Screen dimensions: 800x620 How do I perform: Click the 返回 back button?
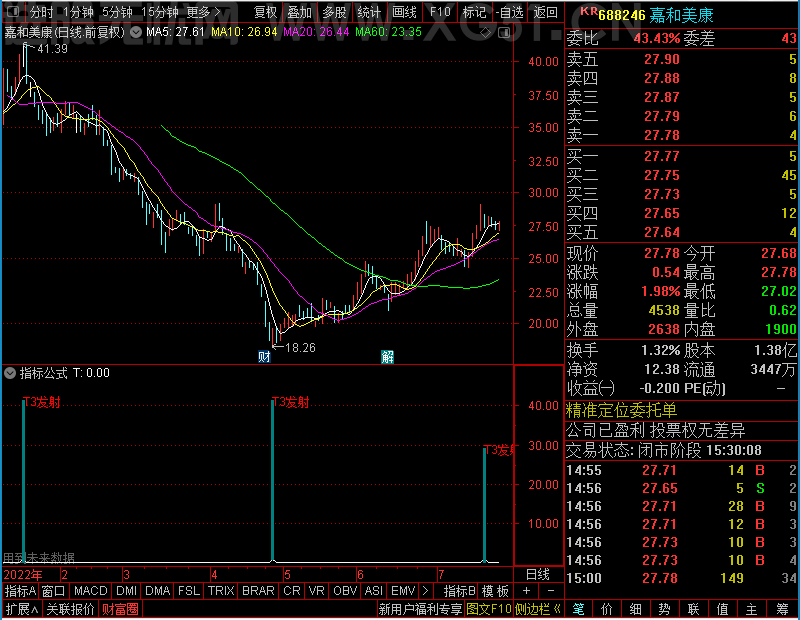click(x=545, y=12)
